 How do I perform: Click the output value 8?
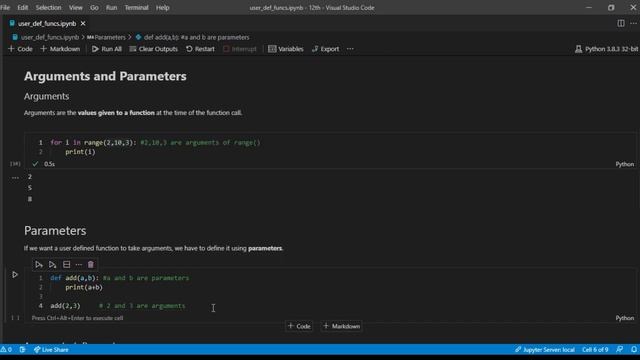click(x=30, y=199)
